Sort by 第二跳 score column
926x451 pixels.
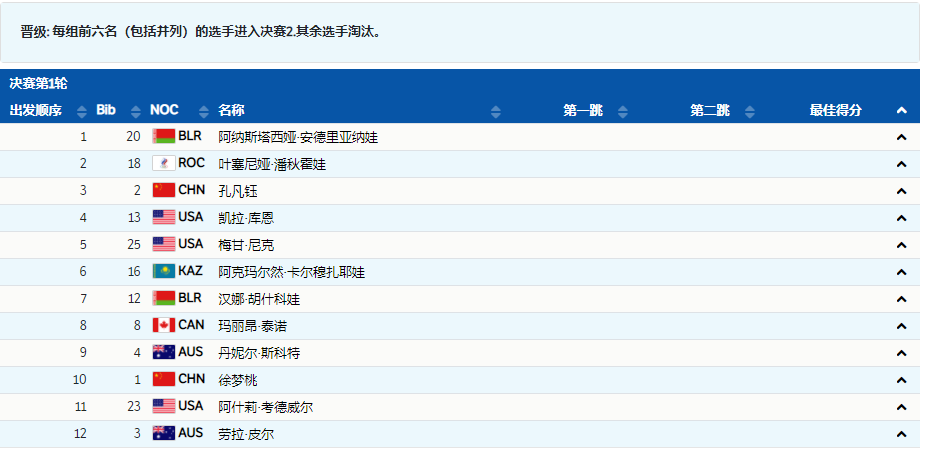(710, 110)
